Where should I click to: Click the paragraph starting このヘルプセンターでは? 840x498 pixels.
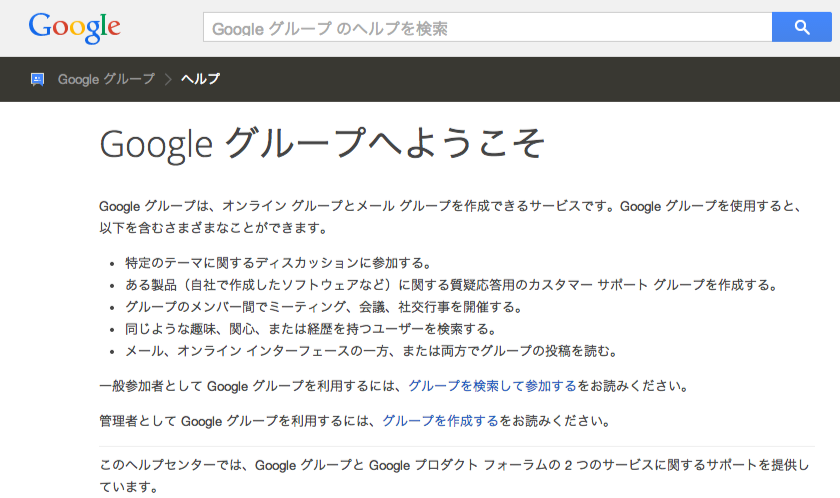tap(454, 476)
